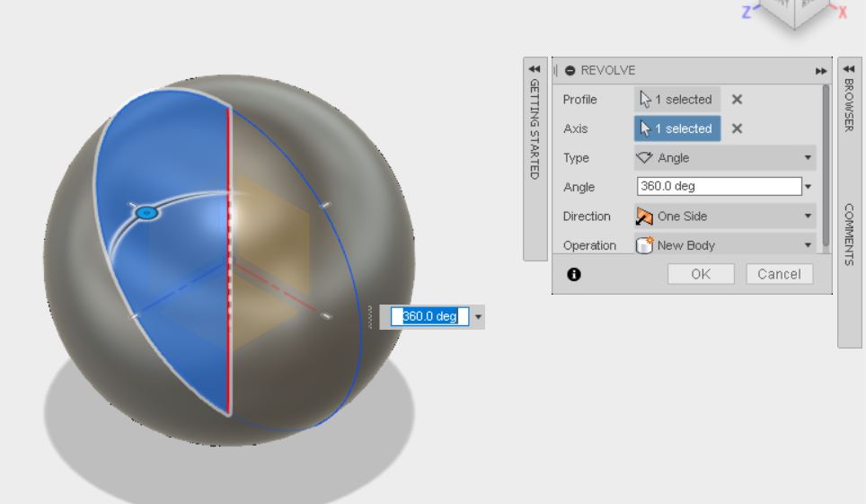Viewport: 866px width, 504px height.
Task: Open the Operation dropdown showing New Body
Action: coord(725,245)
